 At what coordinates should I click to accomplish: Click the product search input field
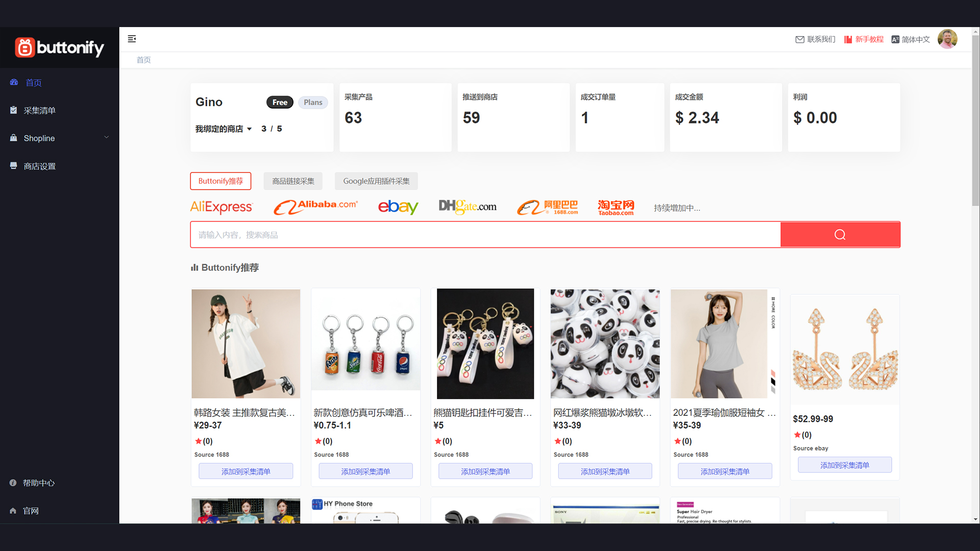click(485, 235)
